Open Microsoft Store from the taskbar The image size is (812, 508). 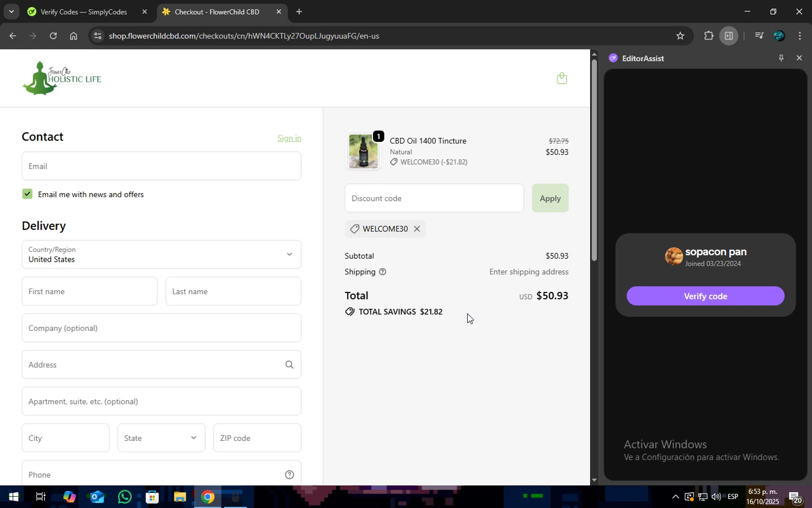click(x=152, y=497)
